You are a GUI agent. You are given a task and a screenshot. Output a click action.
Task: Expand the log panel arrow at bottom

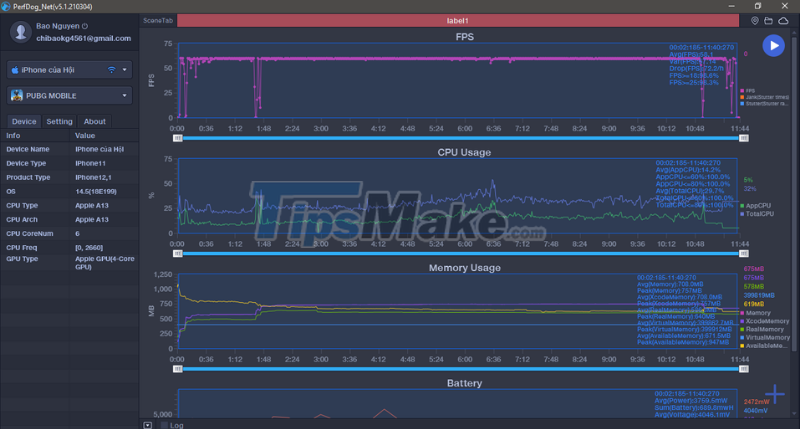tap(148, 424)
